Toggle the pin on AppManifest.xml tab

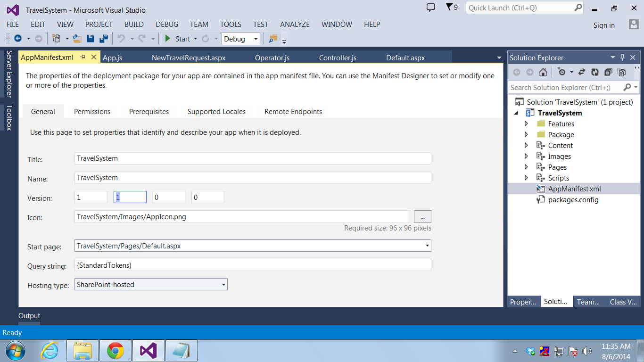point(83,57)
